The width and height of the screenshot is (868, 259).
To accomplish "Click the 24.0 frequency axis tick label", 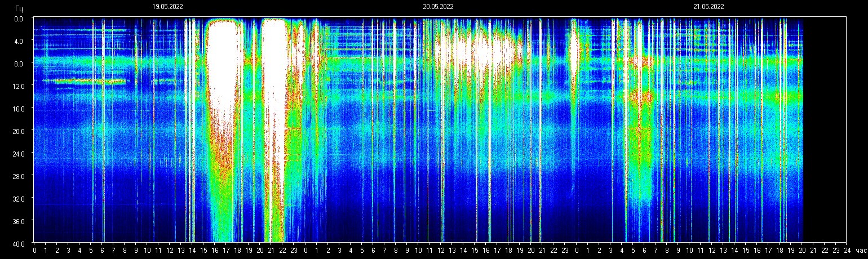I will point(17,154).
